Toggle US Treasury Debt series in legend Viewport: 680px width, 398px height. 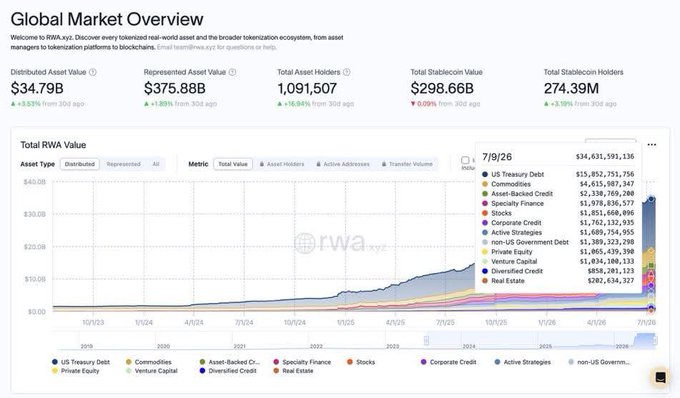(x=81, y=362)
